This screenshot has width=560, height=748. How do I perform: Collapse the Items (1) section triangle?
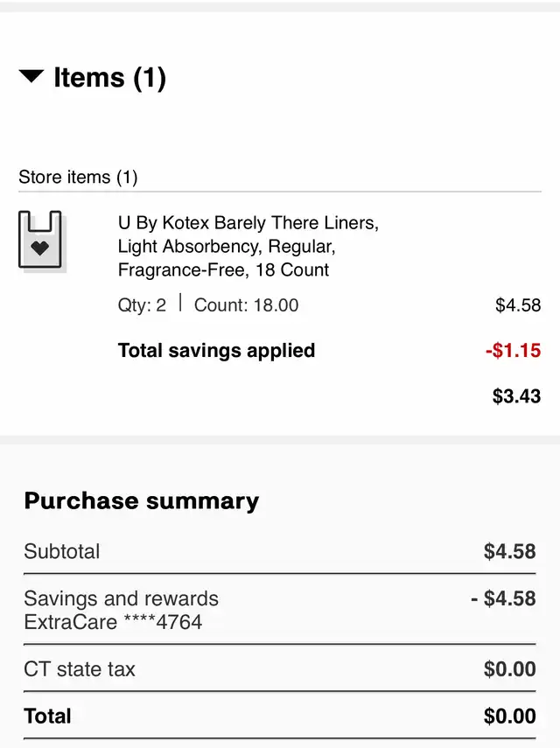click(31, 76)
